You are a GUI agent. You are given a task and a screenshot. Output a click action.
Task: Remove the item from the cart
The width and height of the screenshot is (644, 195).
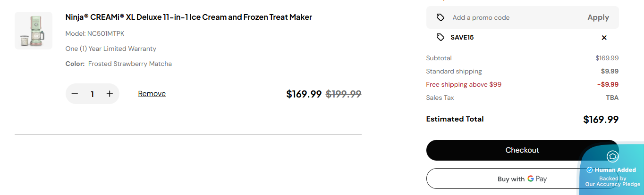(152, 94)
